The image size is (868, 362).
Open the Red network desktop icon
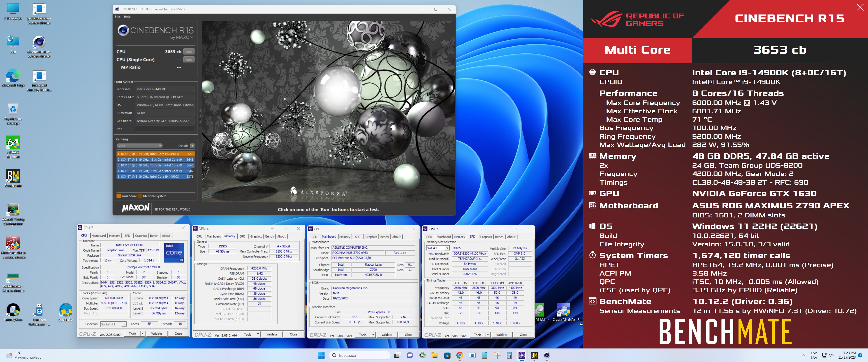[x=13, y=44]
